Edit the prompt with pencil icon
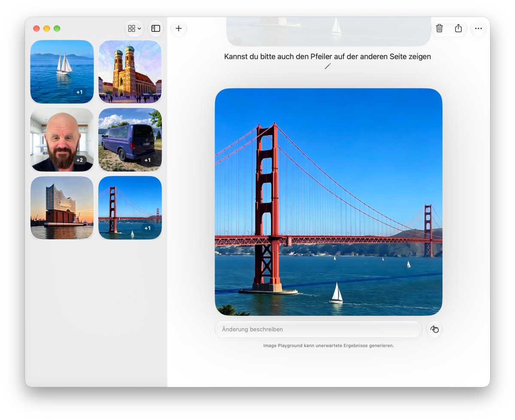Viewport: 515px width, 420px height. (x=328, y=66)
